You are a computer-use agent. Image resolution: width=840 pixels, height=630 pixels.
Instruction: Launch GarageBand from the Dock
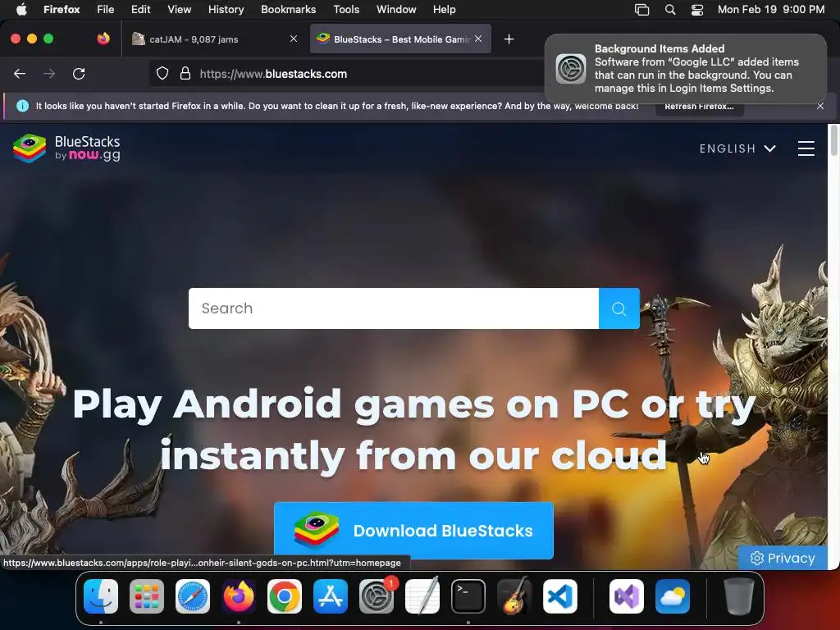[x=514, y=596]
